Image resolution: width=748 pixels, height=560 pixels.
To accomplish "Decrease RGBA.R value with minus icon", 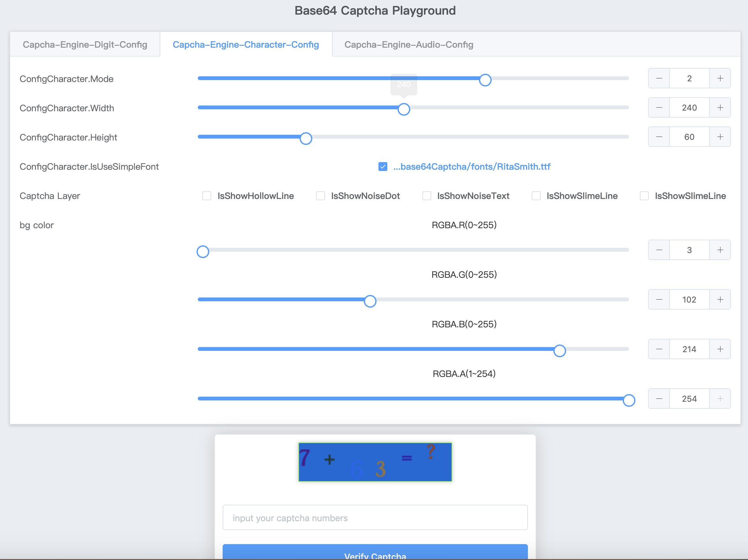I will point(659,250).
